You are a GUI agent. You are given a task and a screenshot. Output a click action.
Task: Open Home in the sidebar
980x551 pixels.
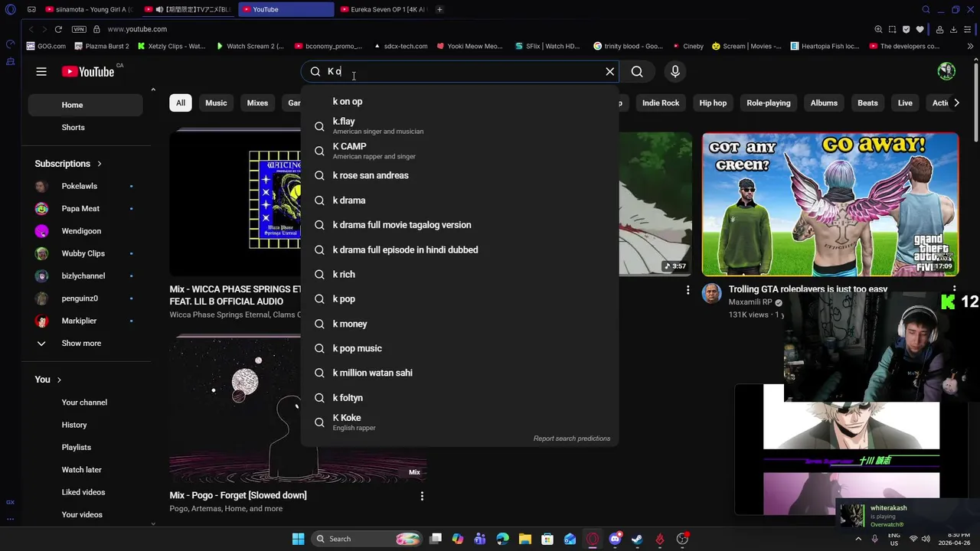pos(85,105)
